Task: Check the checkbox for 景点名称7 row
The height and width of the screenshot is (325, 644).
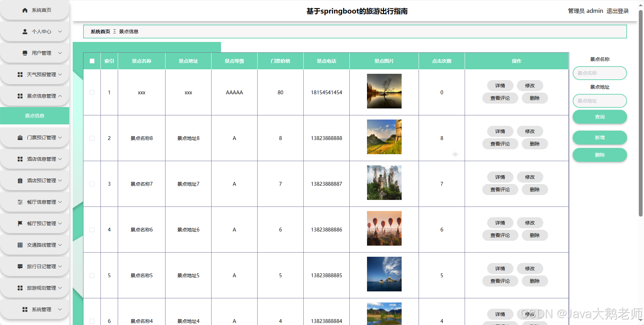Action: point(92,184)
